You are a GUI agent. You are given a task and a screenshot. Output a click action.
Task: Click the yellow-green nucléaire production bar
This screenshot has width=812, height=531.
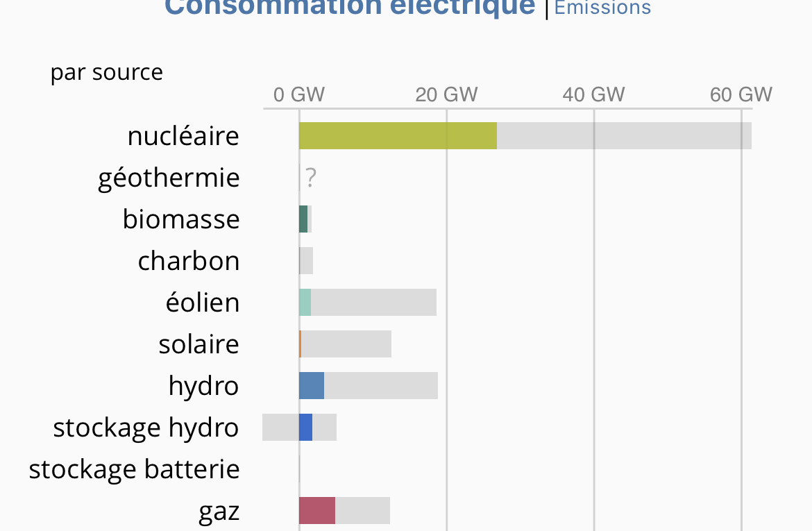coord(398,136)
